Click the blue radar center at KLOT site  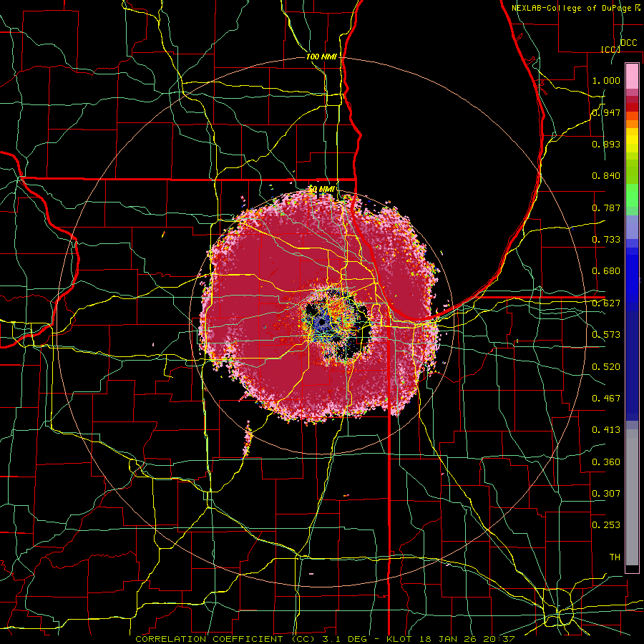pos(321,323)
